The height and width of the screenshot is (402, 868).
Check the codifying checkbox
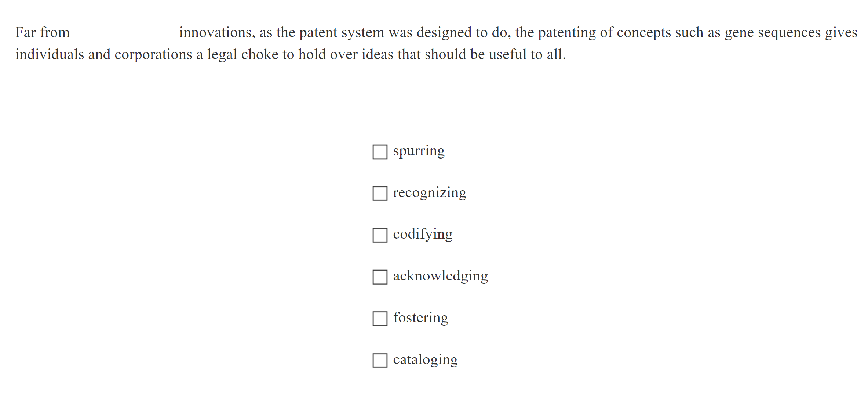click(x=379, y=235)
